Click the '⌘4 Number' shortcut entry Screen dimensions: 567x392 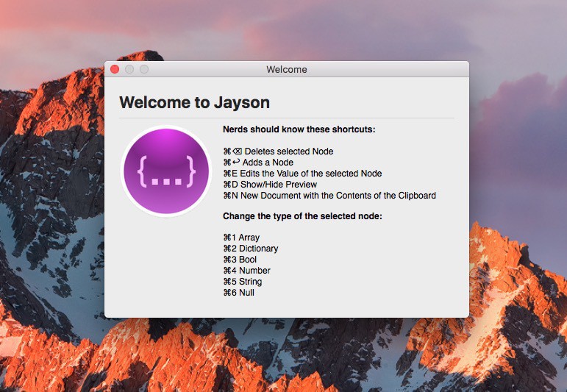(246, 271)
